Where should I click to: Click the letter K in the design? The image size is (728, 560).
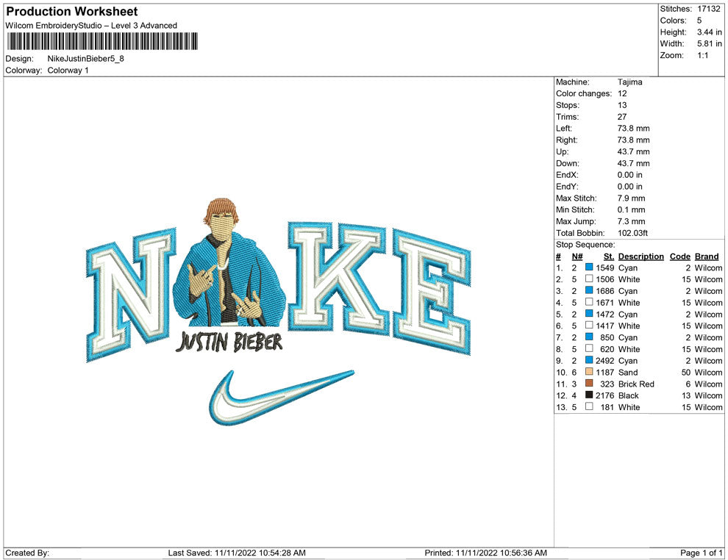(x=338, y=277)
